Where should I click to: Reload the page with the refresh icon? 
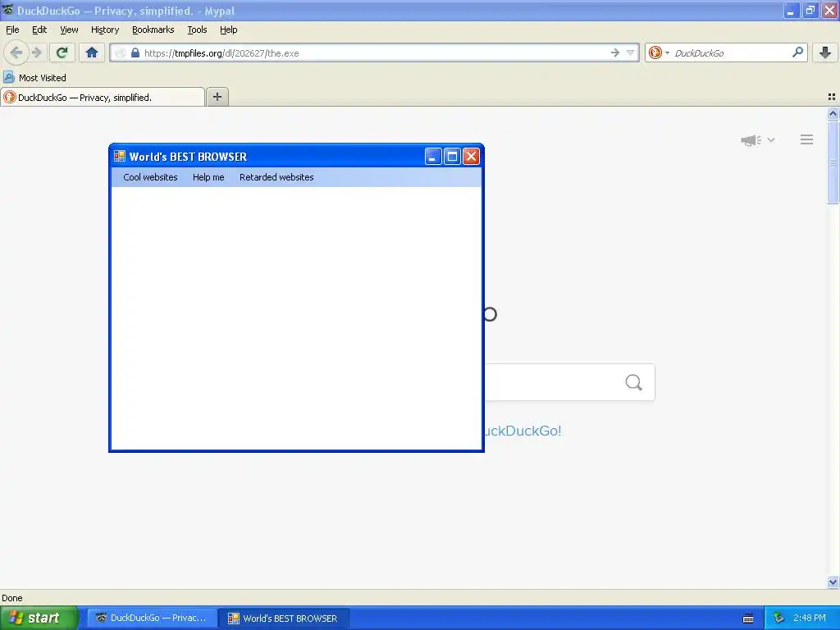tap(62, 52)
